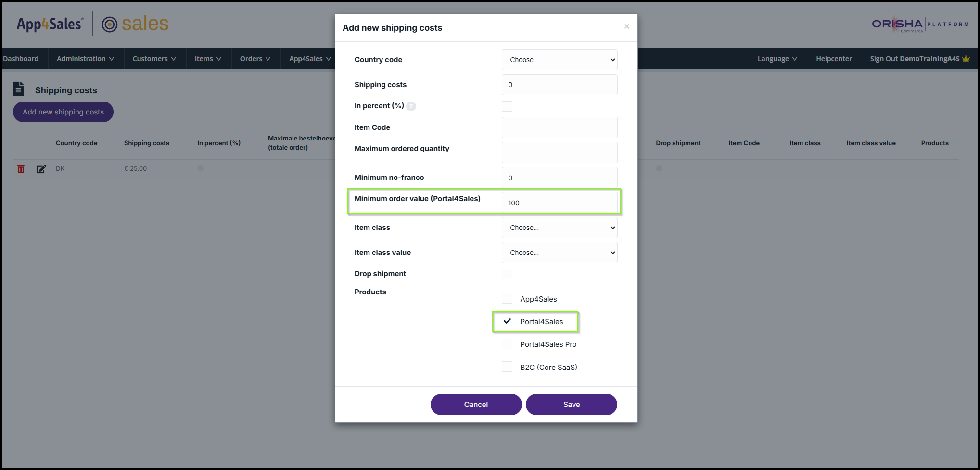
Task: Click the Shipping costs column header
Action: (x=147, y=143)
